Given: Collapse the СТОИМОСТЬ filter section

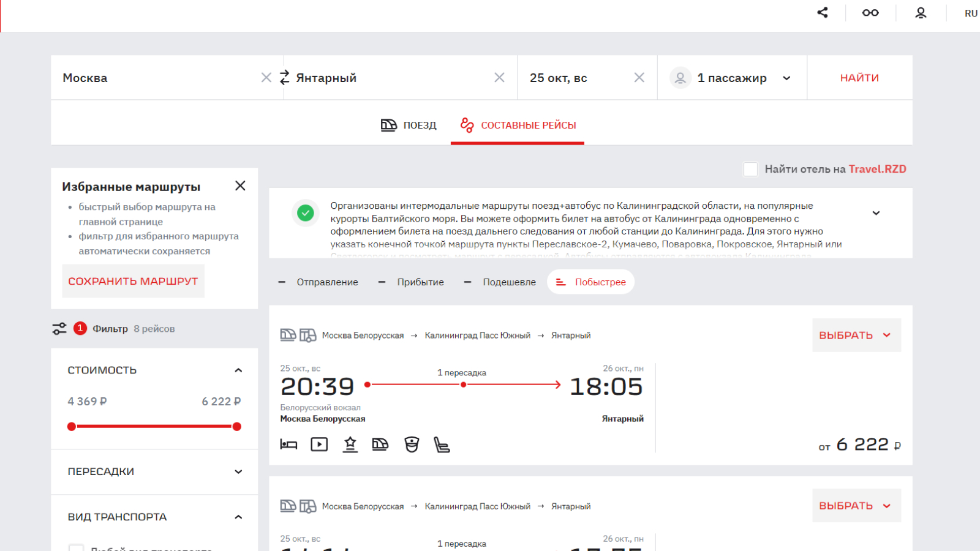Looking at the screenshot, I should [x=238, y=370].
